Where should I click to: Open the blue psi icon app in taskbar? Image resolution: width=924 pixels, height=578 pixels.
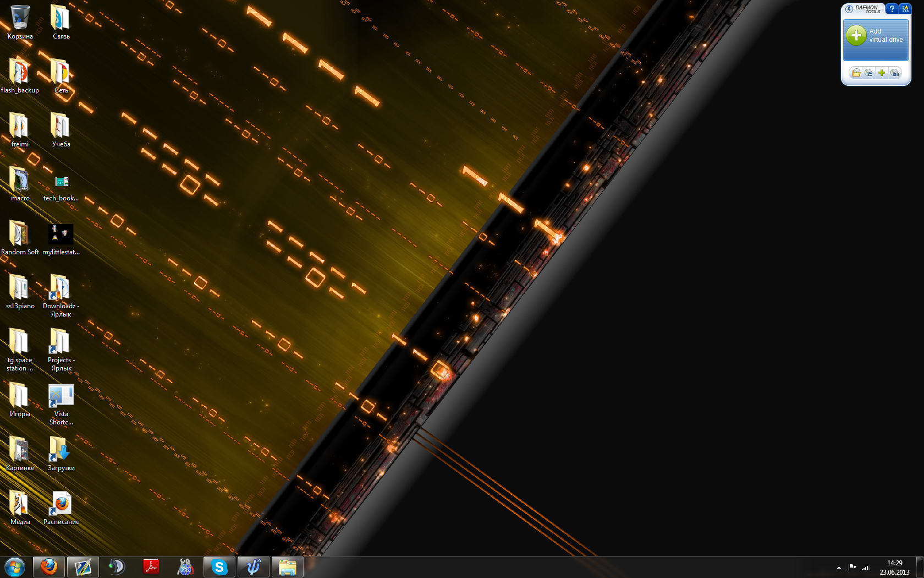254,567
